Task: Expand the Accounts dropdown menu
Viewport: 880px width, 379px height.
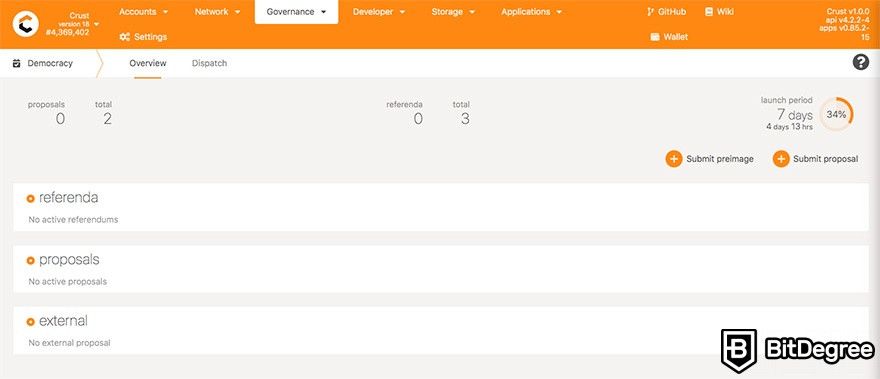Action: [x=144, y=12]
